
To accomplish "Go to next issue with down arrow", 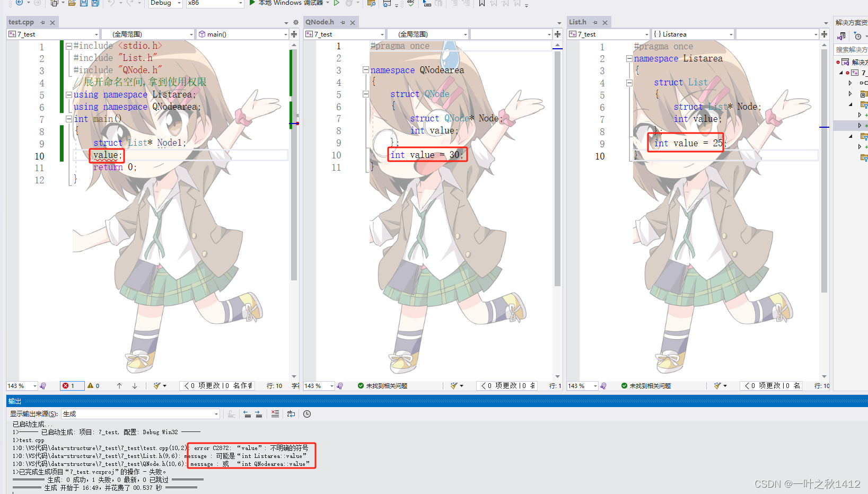I will click(x=135, y=386).
